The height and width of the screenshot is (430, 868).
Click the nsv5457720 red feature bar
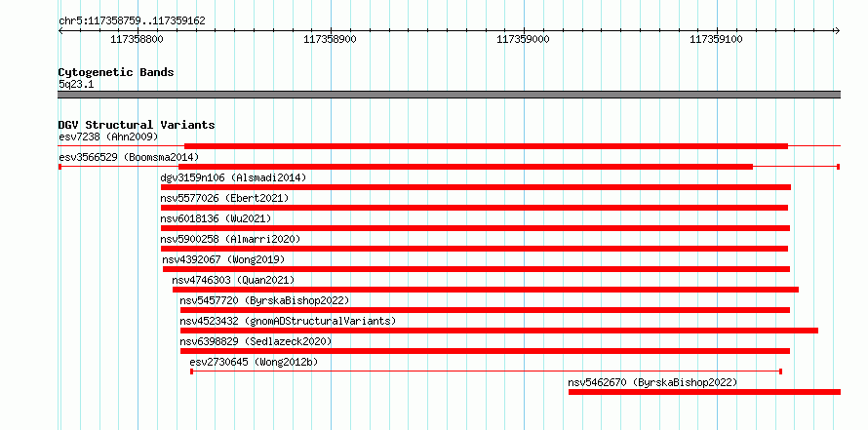(485, 310)
